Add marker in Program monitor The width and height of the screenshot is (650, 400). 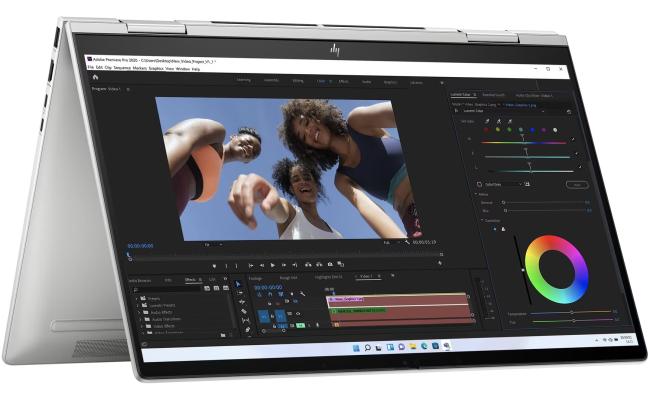click(x=214, y=265)
